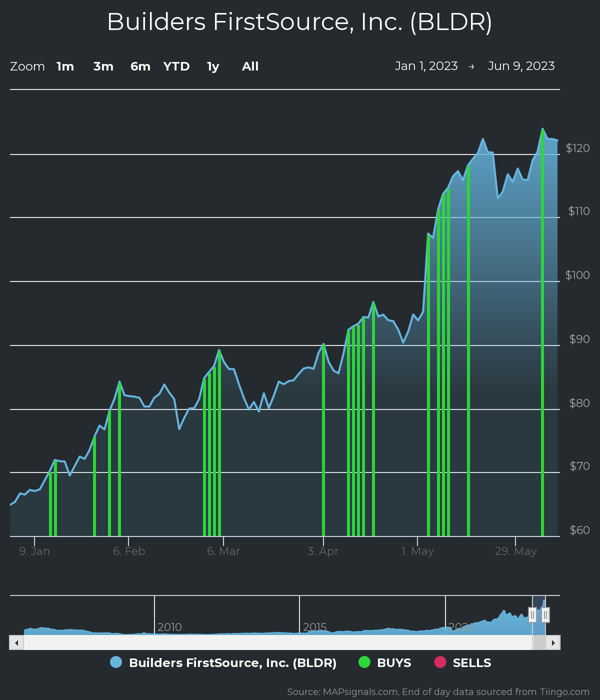Screen dimensions: 600x700
Task: Click the 2010 navigator year label
Action: pos(169,627)
